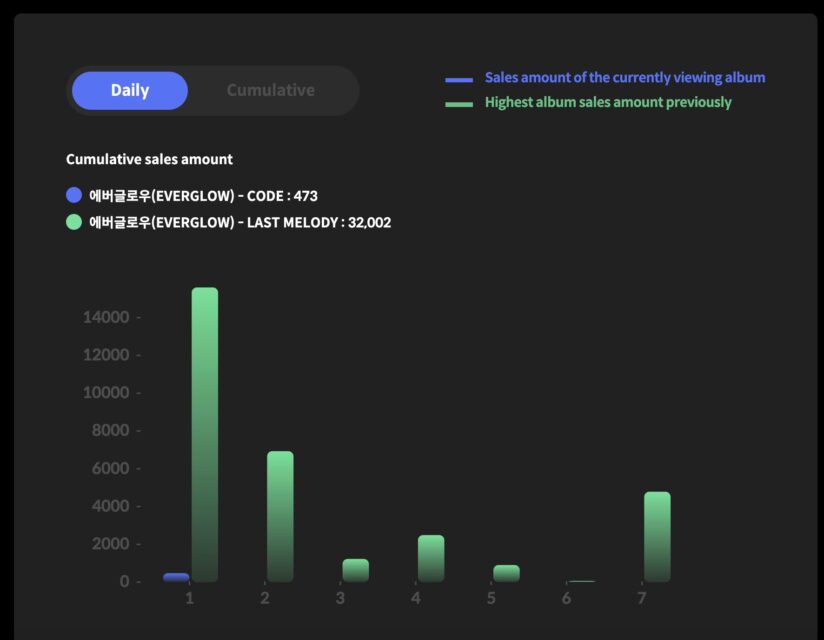This screenshot has width=824, height=640.
Task: Click 'Highest album sales amount previously' legend text
Action: pyautogui.click(x=608, y=102)
